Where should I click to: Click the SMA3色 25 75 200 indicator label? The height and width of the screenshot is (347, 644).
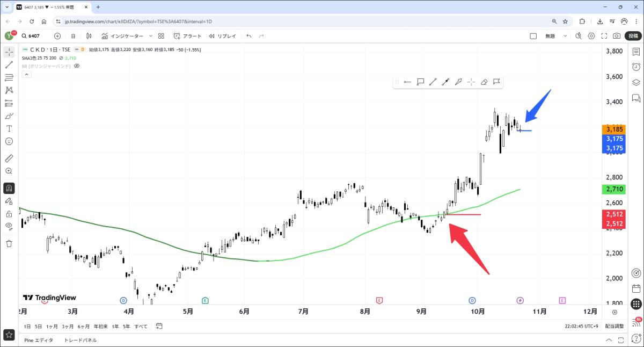click(39, 58)
